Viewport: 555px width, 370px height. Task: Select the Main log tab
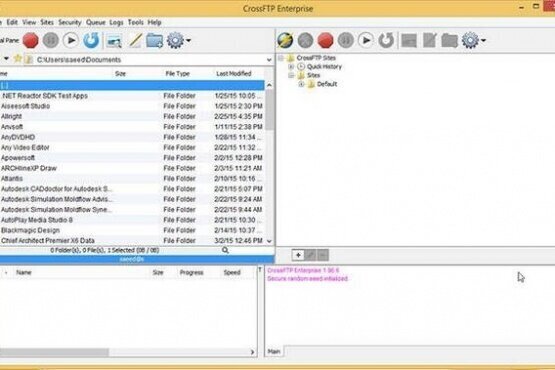pos(274,351)
